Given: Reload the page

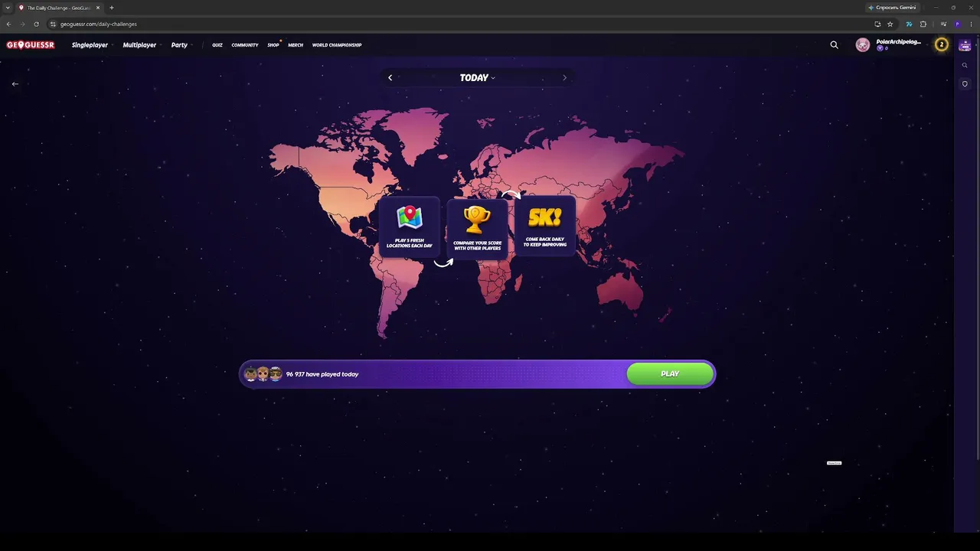Looking at the screenshot, I should point(36,24).
